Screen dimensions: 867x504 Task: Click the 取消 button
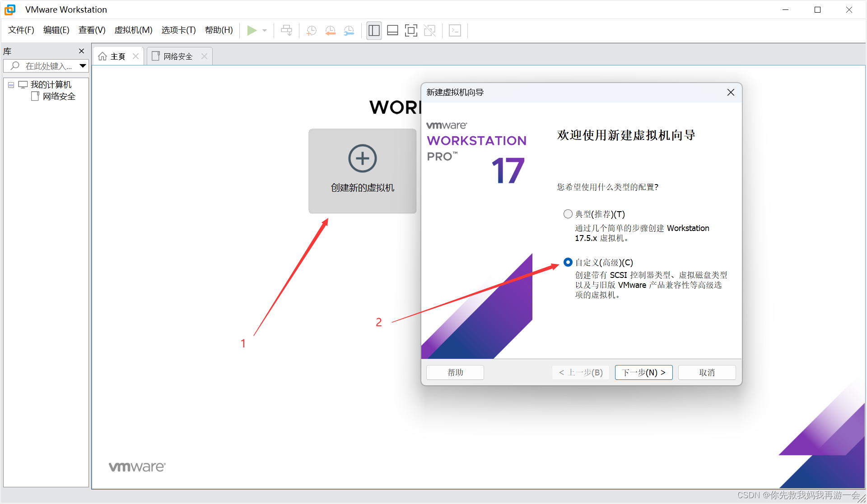[x=707, y=372]
